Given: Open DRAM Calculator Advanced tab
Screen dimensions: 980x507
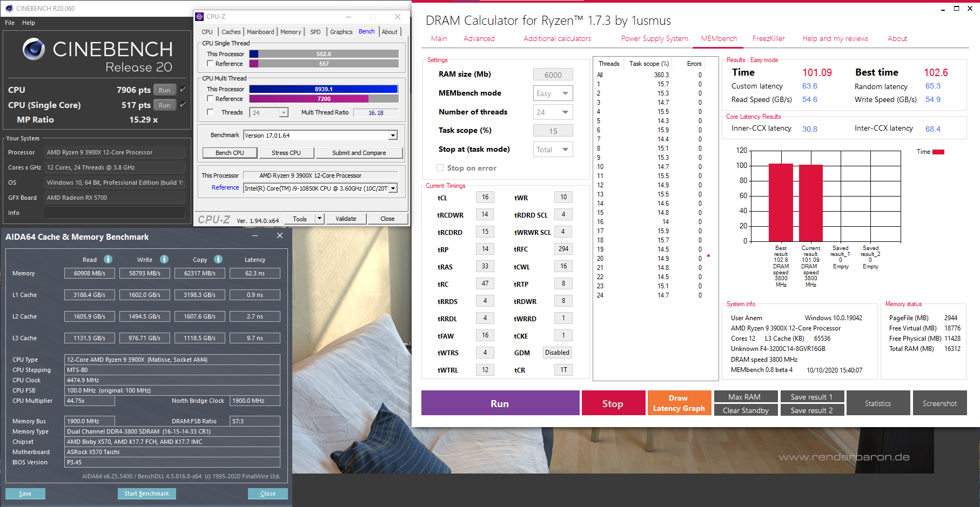Looking at the screenshot, I should point(479,38).
